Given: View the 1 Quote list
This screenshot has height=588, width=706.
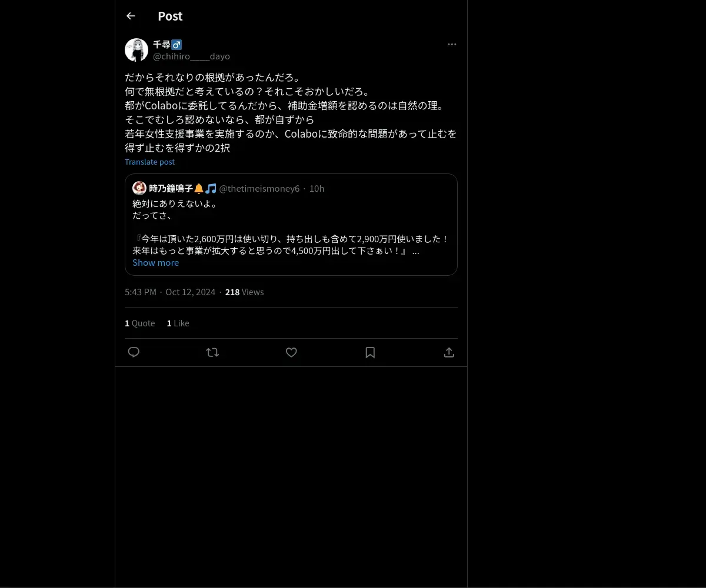Looking at the screenshot, I should coord(140,323).
